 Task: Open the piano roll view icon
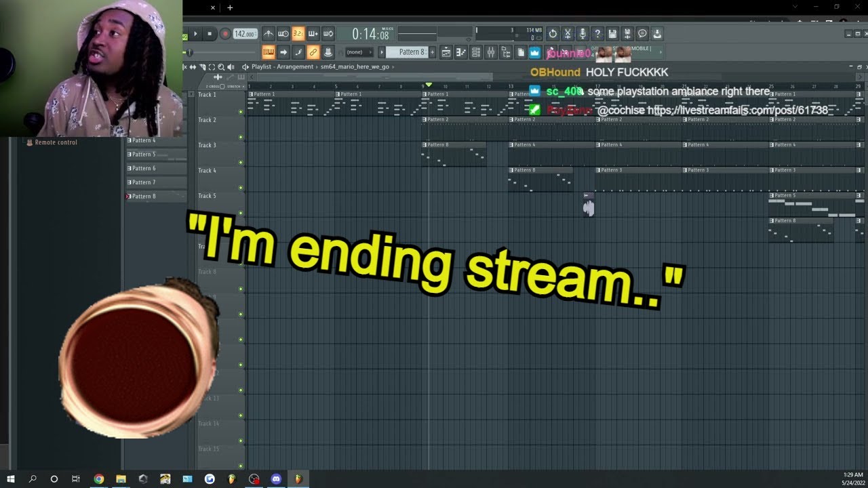461,52
